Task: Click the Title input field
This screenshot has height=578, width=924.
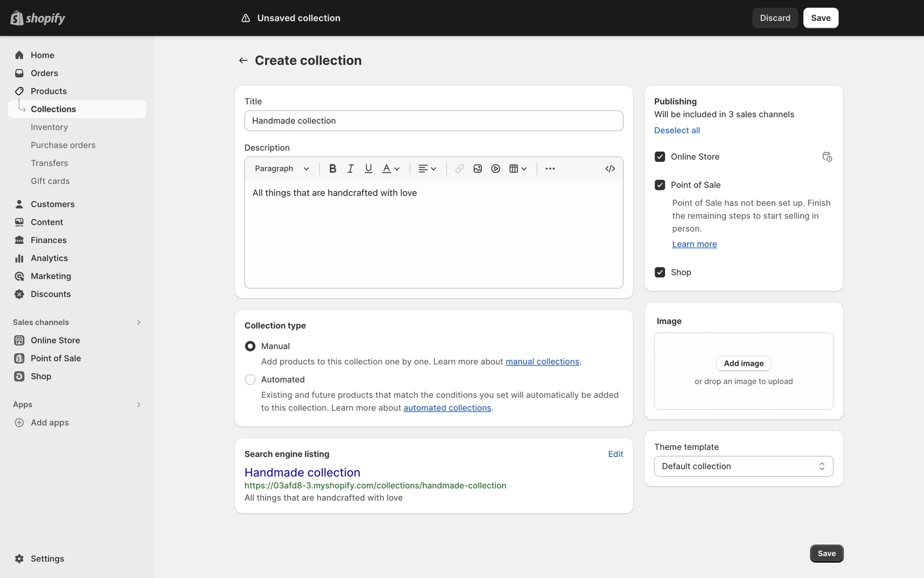Action: [433, 121]
